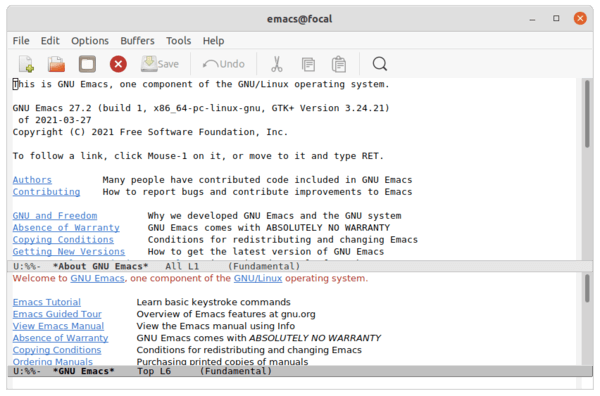Minimize the emacs@focal window

532,19
